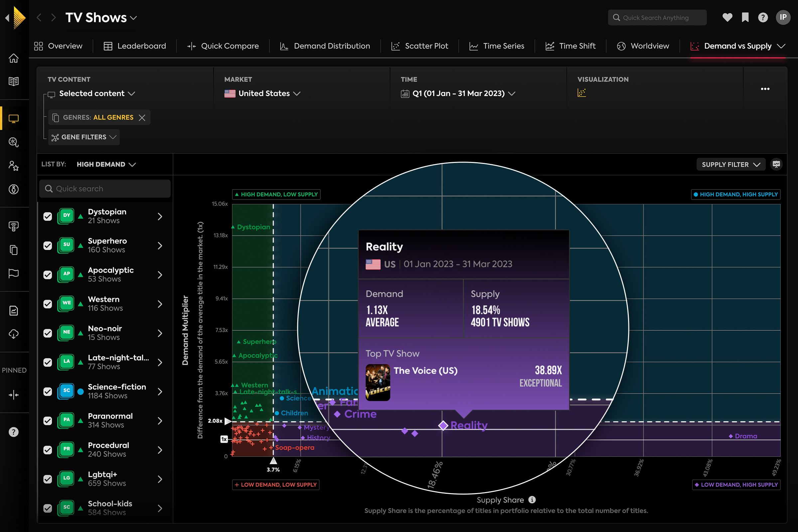Viewport: 798px width, 532px height.
Task: Click the Drama data point on chart
Action: tap(731, 436)
